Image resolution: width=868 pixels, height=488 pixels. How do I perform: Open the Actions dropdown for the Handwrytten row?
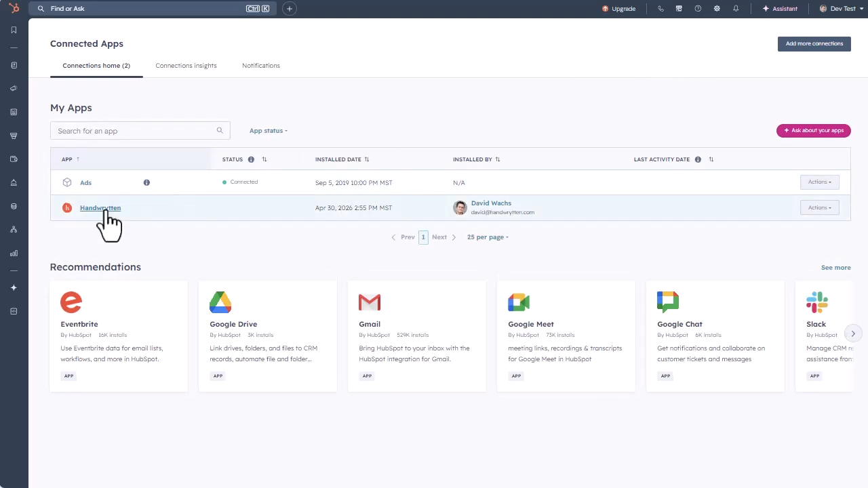(820, 207)
